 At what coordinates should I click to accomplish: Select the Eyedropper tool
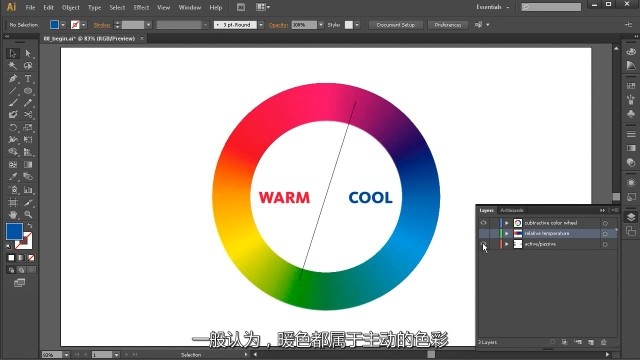click(x=13, y=177)
